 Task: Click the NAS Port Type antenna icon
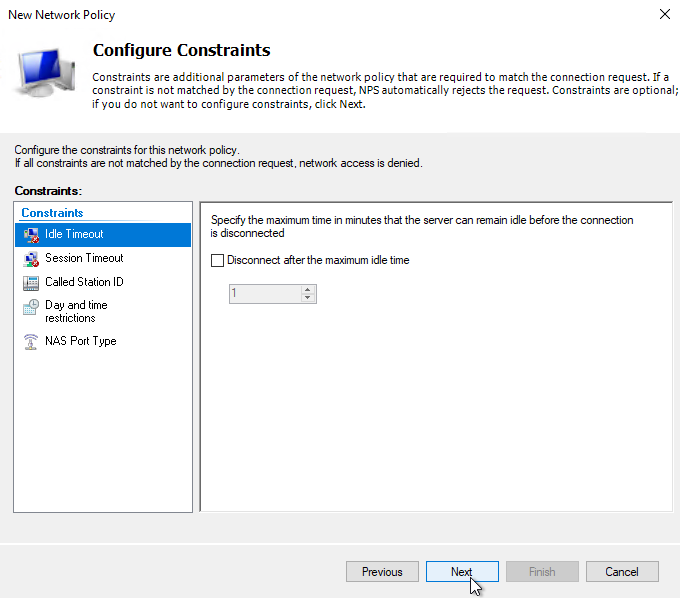(31, 342)
